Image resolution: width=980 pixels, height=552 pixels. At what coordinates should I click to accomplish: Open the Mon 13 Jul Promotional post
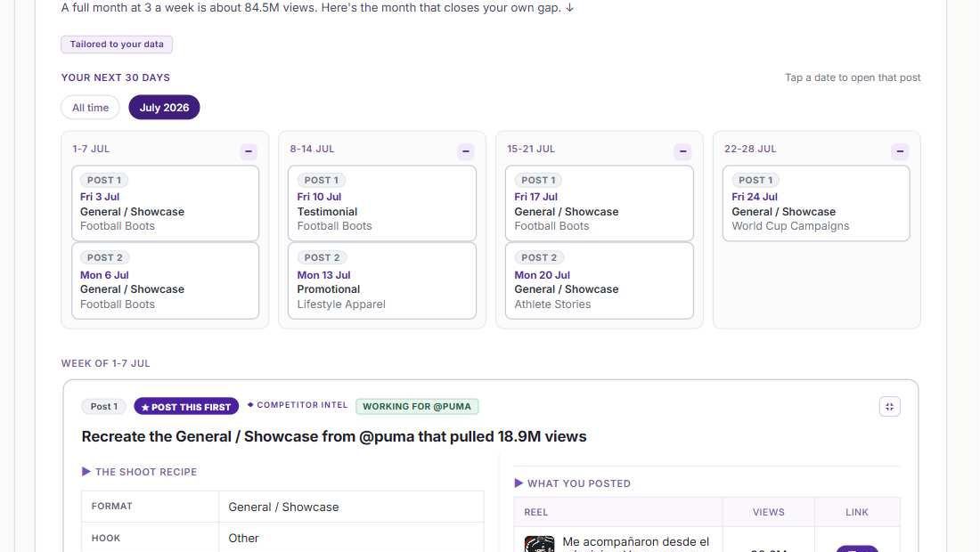382,280
